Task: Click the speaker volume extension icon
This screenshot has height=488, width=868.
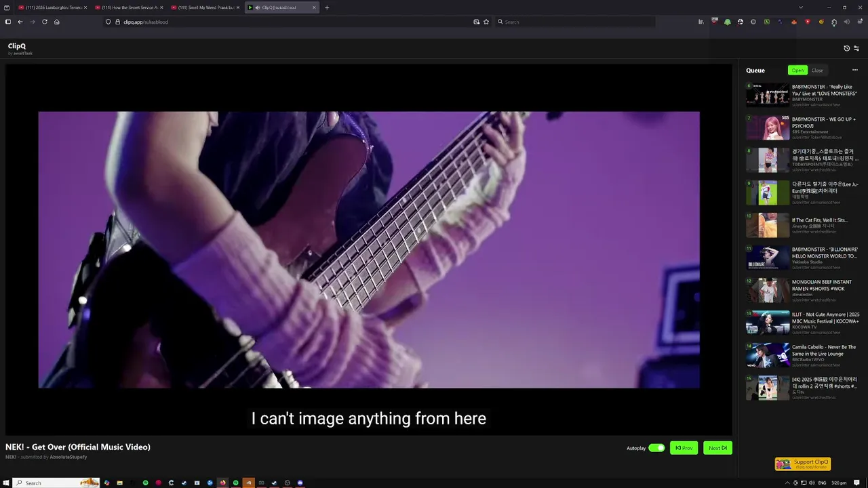Action: click(x=846, y=22)
